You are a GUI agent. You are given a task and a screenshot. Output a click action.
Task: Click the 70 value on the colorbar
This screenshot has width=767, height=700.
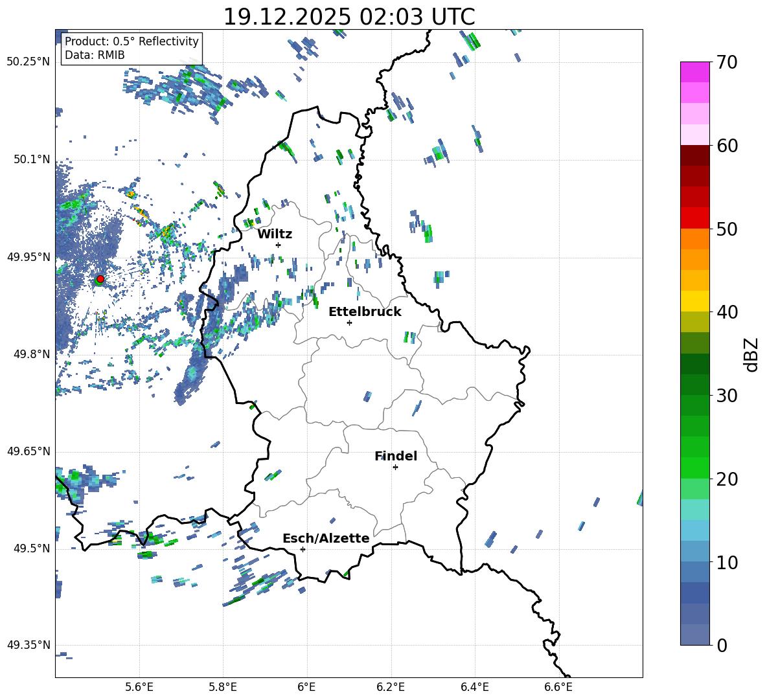click(727, 63)
